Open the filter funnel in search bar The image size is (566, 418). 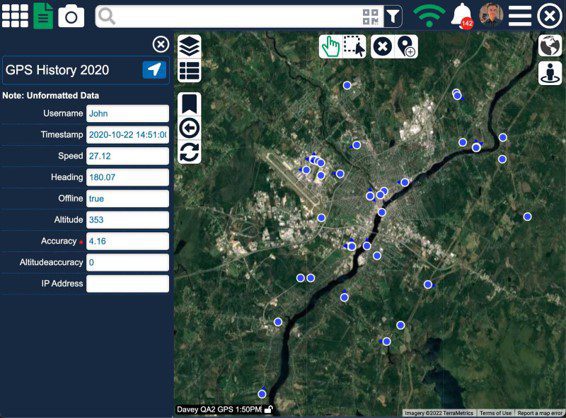(393, 17)
